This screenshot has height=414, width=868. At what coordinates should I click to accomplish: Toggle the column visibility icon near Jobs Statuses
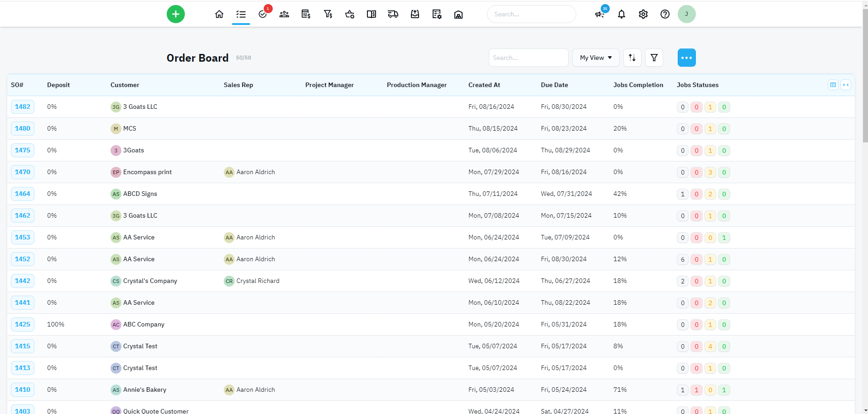point(833,85)
